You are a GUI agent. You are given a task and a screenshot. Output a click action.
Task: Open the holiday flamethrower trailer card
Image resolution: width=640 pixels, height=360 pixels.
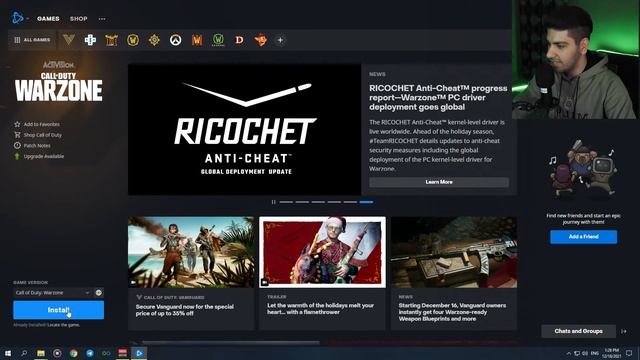pos(322,273)
